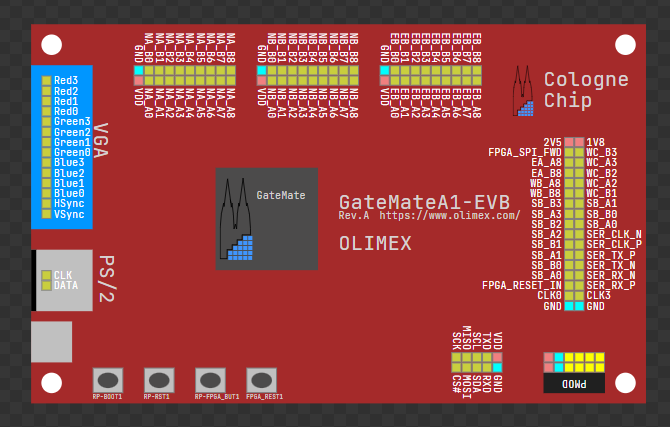The width and height of the screenshot is (670, 427).
Task: Select the Red3 VGA pin
Action: point(47,80)
